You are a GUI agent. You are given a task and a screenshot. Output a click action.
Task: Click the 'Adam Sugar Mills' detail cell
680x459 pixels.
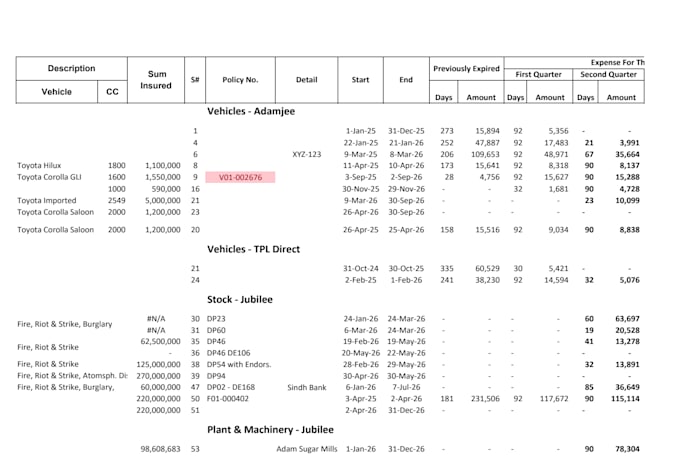(307, 449)
